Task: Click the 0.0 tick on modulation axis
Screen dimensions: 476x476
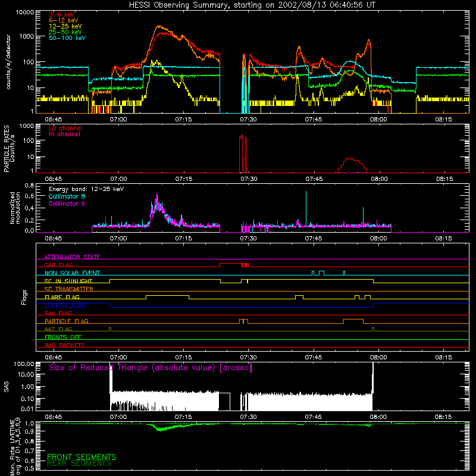Action: point(29,230)
